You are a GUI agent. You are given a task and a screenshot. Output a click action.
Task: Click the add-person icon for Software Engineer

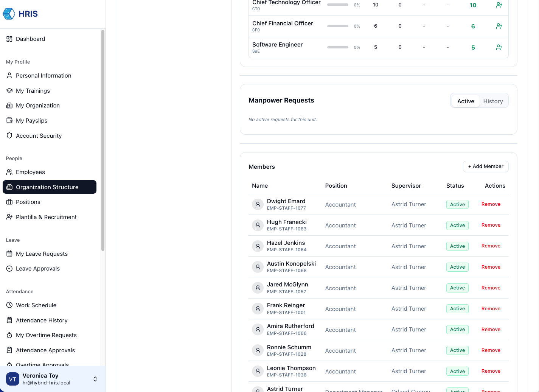pos(499,47)
